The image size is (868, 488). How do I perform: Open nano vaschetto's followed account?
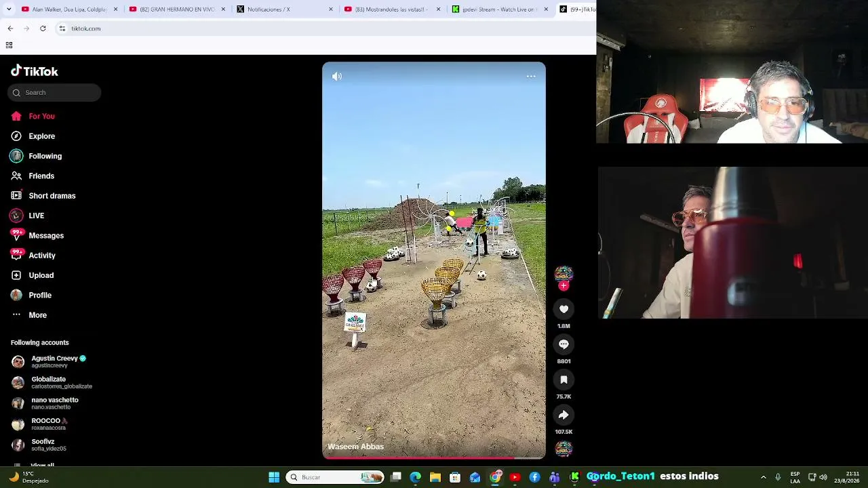54,403
